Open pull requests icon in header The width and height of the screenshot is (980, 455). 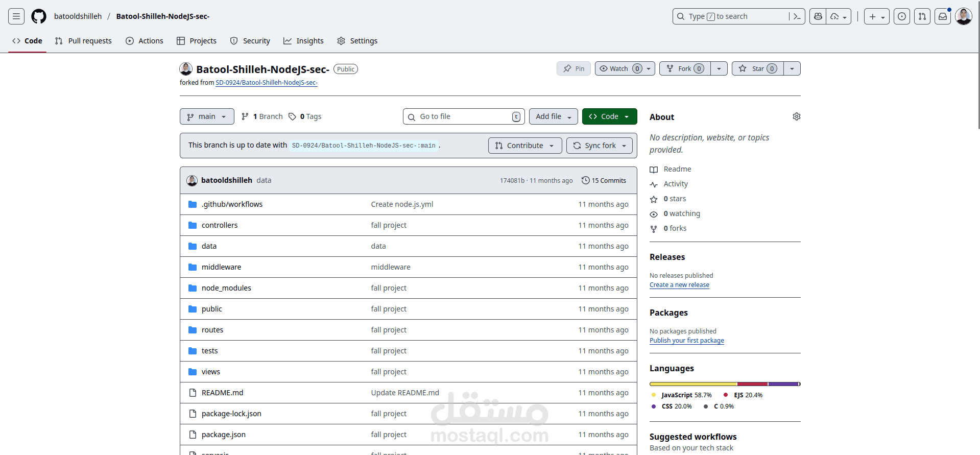tap(922, 16)
